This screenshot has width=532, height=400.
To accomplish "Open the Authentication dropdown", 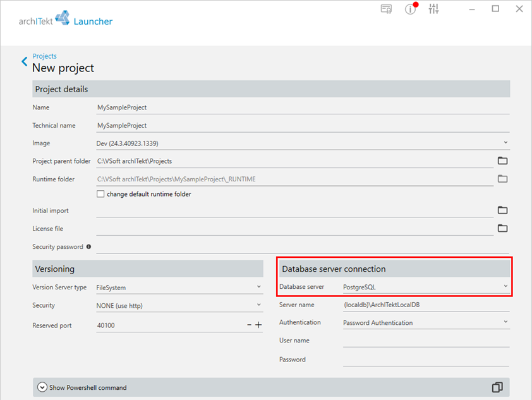I will click(426, 323).
